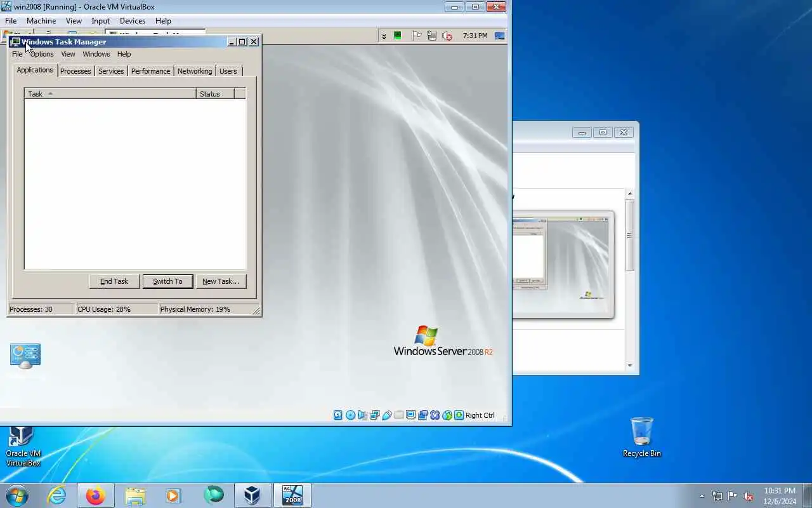Viewport: 812px width, 508px height.
Task: Click the End Task button
Action: (114, 281)
